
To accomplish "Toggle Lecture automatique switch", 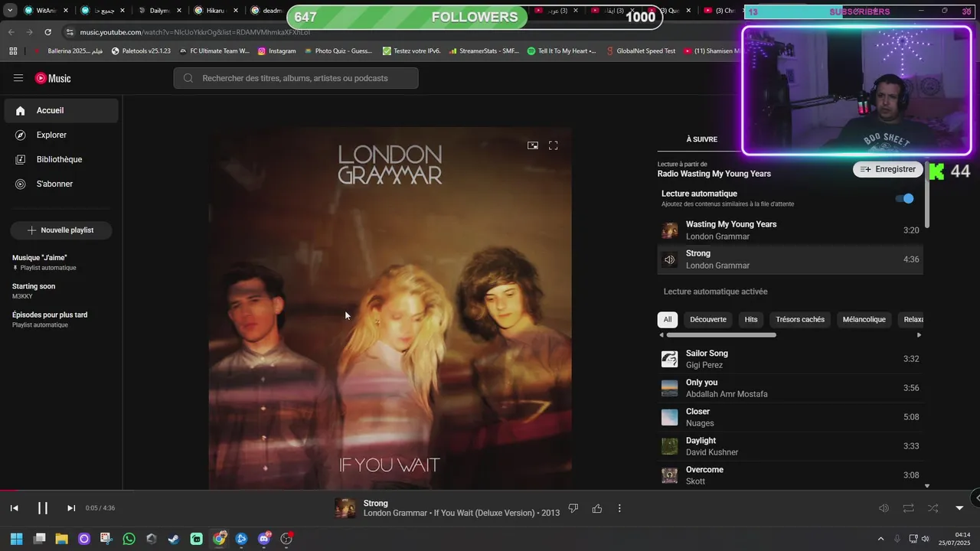I will pos(905,198).
